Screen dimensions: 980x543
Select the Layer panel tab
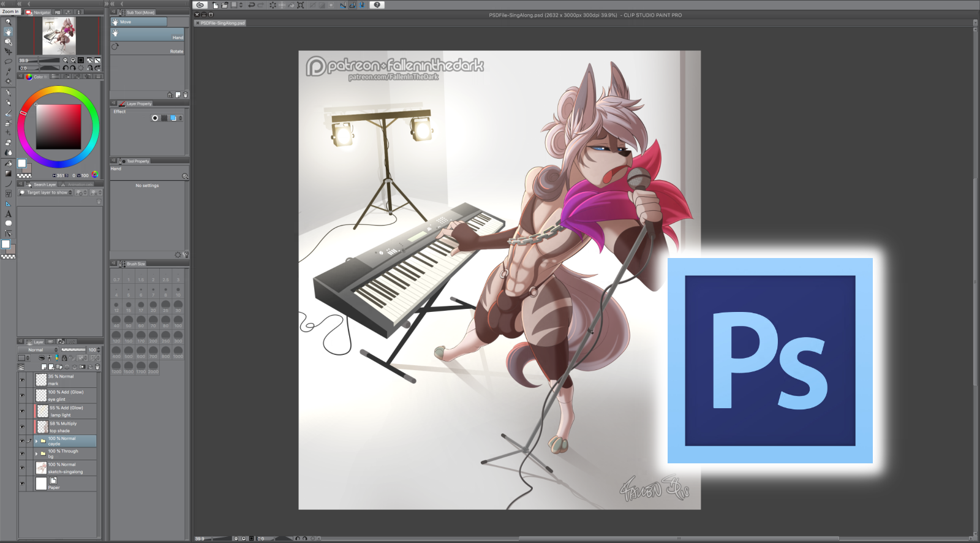pos(36,342)
